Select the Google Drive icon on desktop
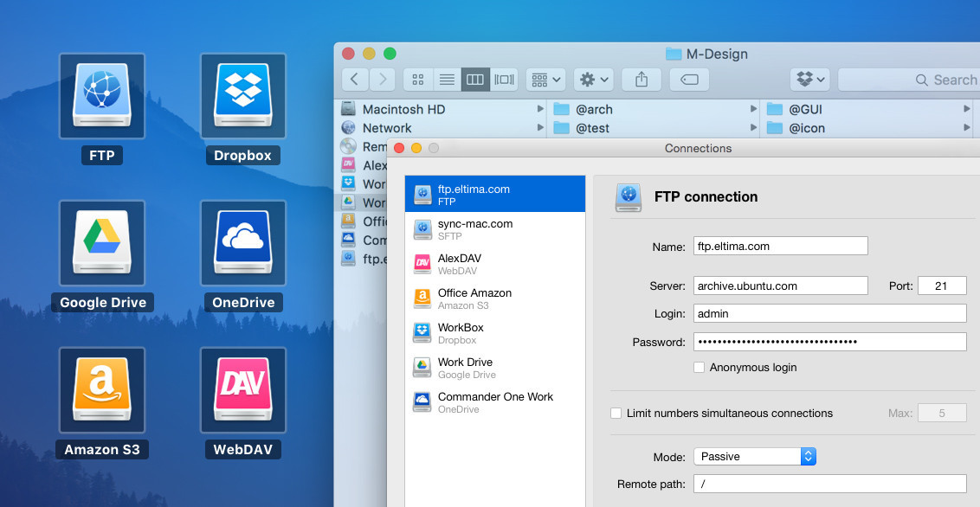The width and height of the screenshot is (980, 507). tap(102, 243)
